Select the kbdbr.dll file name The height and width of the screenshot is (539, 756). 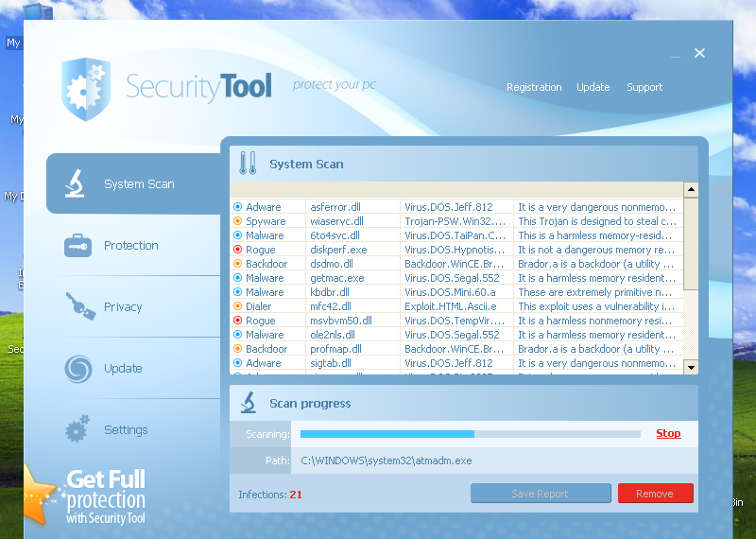tap(330, 292)
